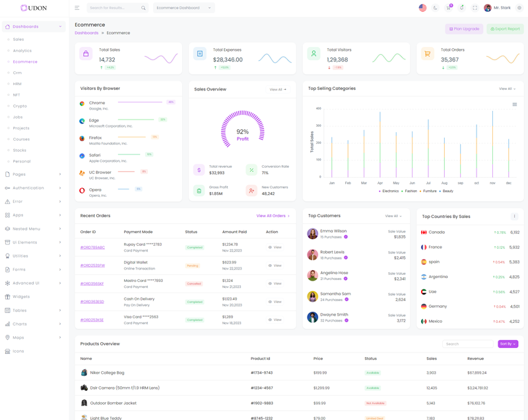The image size is (528, 420).
Task: Click the Chrome usage progress bar
Action: 140,102
